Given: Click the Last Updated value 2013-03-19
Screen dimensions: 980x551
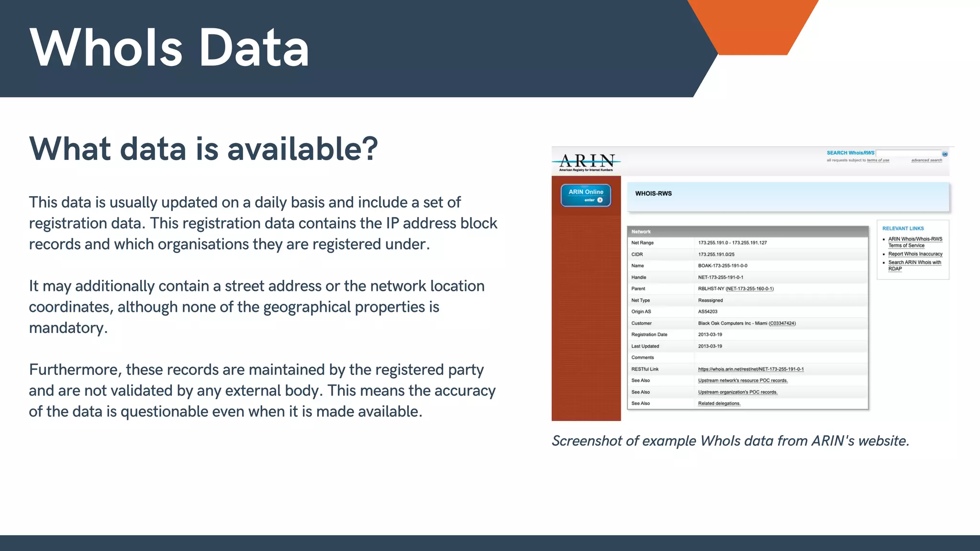Looking at the screenshot, I should [x=710, y=346].
